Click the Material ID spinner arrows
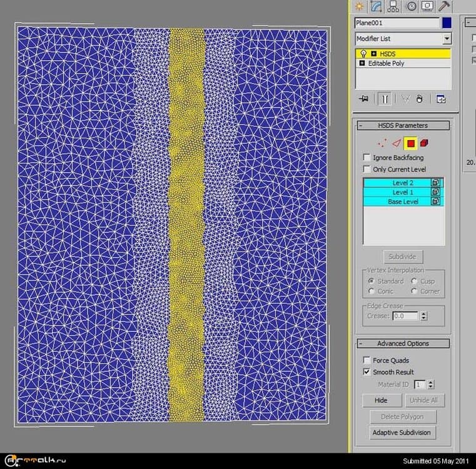Screen dimensions: 476x469 click(x=431, y=385)
